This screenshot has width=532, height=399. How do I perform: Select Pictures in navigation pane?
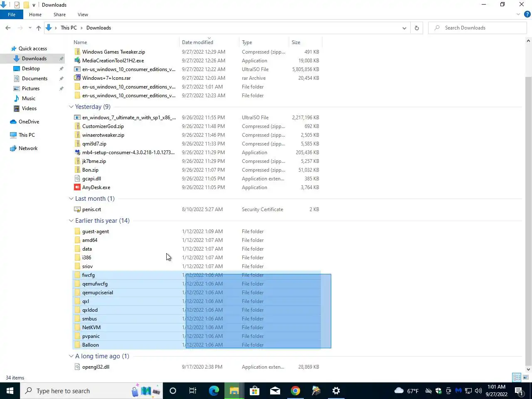[x=31, y=89]
